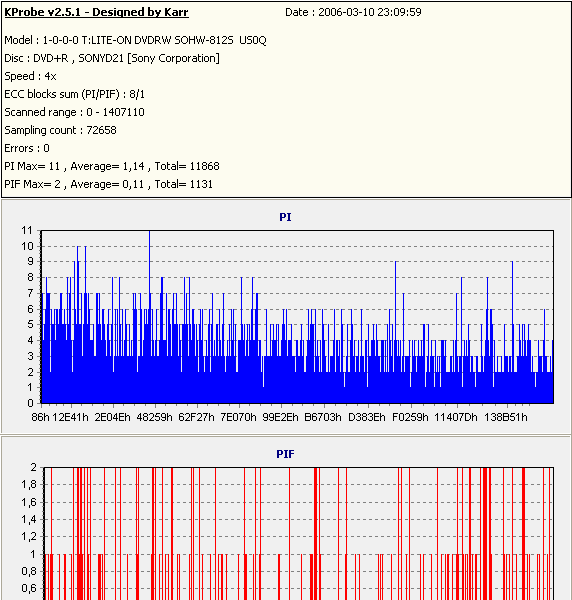This screenshot has width=572, height=600.
Task: Click the PIF chart title
Action: coord(285,454)
